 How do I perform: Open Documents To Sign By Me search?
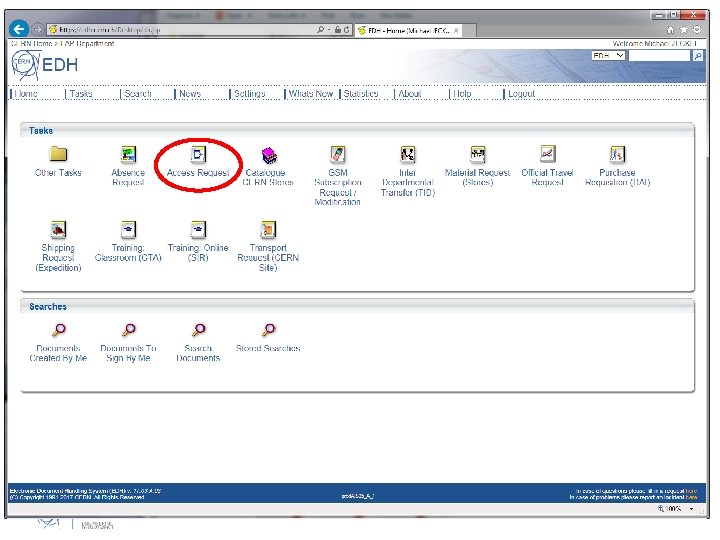(x=129, y=330)
